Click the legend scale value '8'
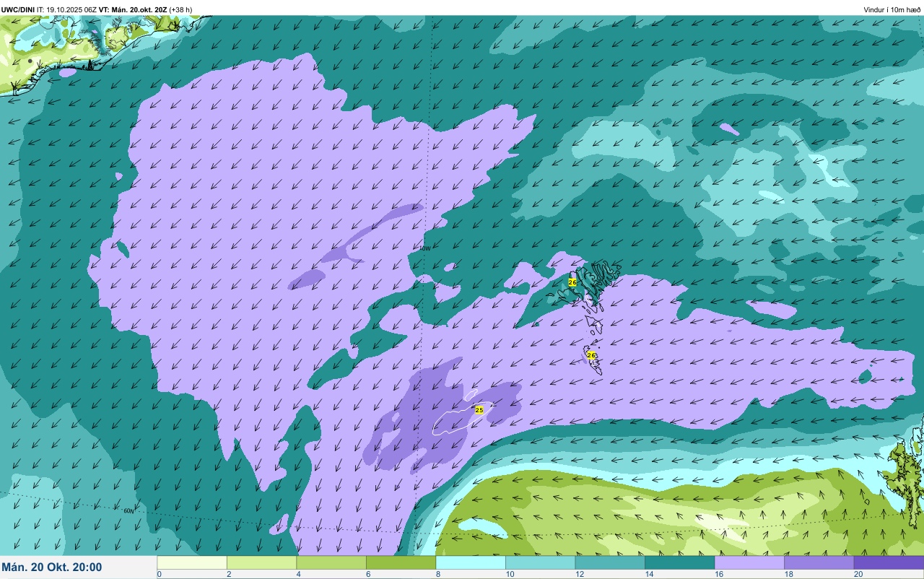Viewport: 924px width, 579px height. 437,574
